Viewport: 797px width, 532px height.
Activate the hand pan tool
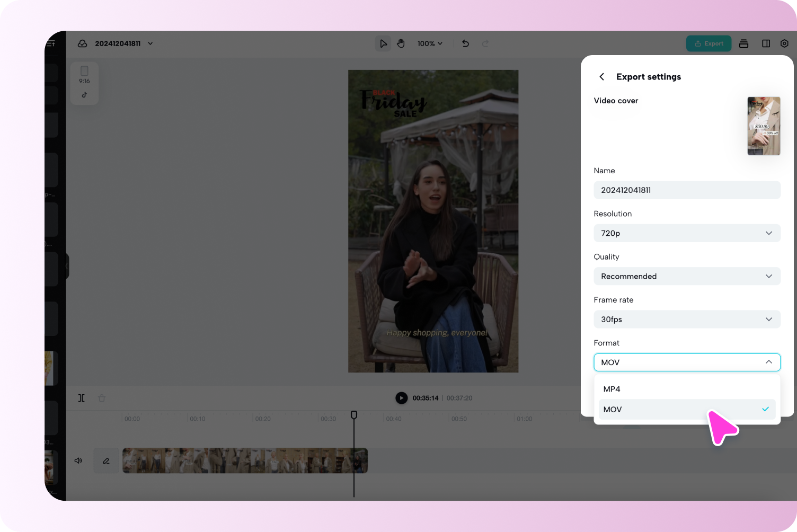(401, 43)
